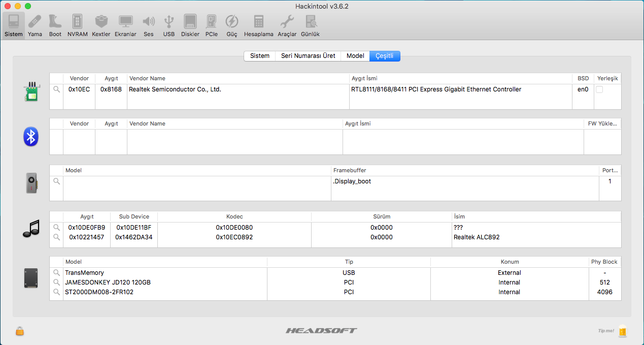Switch to the NVRAM toolbar section
Image resolution: width=644 pixels, height=345 pixels.
(78, 25)
